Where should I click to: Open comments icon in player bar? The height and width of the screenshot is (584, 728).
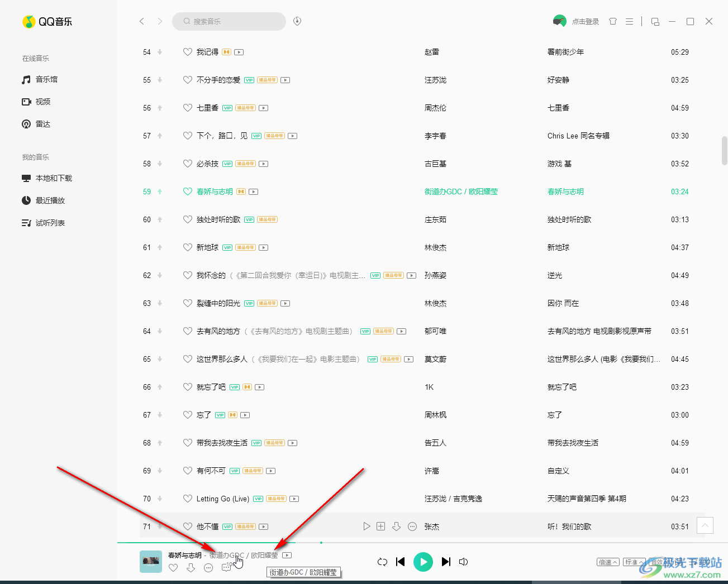(226, 568)
